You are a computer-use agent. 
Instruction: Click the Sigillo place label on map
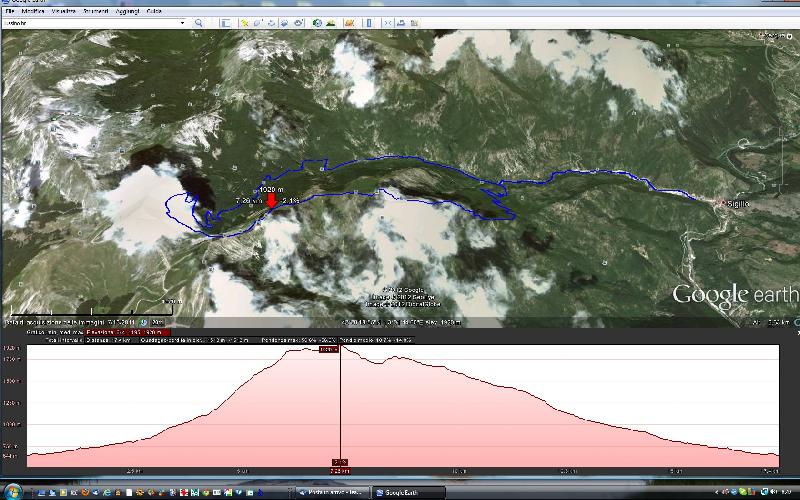pyautogui.click(x=738, y=204)
